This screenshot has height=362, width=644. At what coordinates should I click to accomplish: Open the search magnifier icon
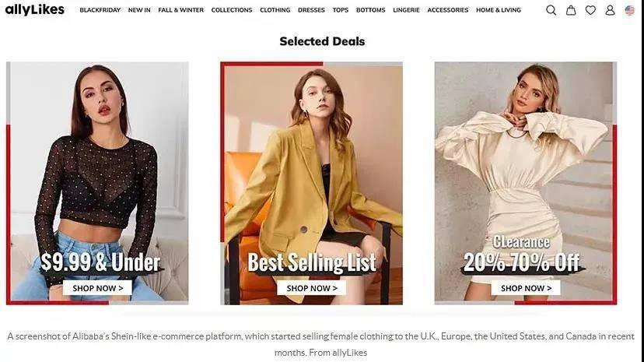pos(551,10)
